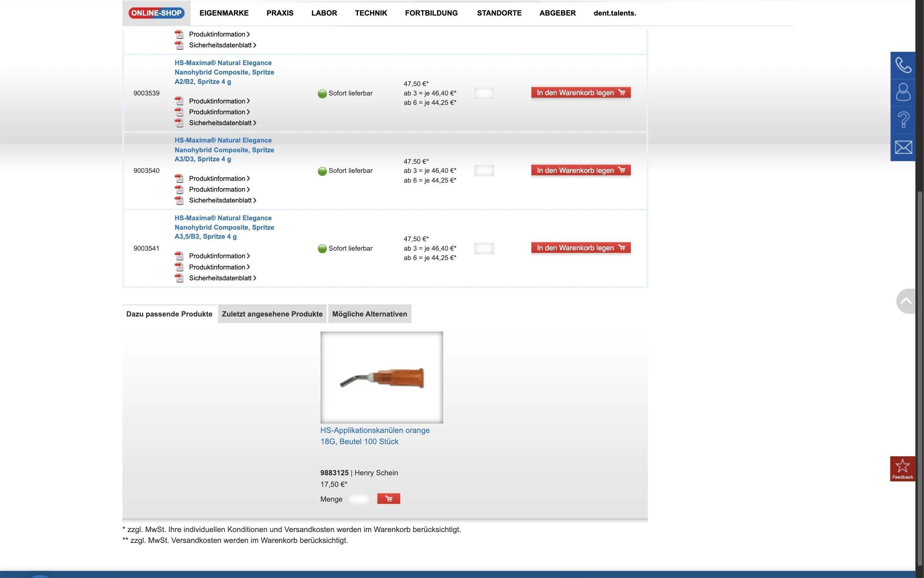
Task: Click the quantity field for item 9003541
Action: point(484,248)
